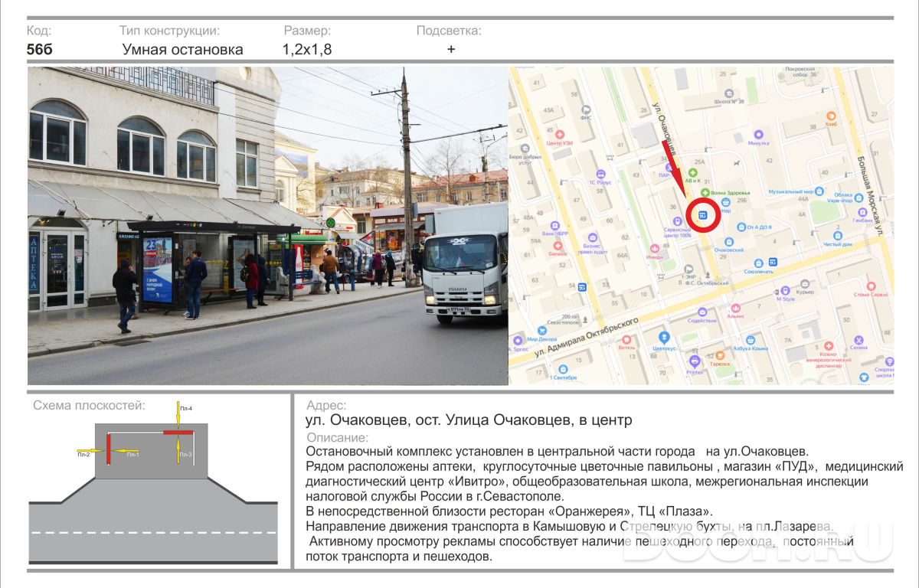Click the Стома Сервис tooth icon
Screen dimensions: 919x588
click(x=872, y=285)
